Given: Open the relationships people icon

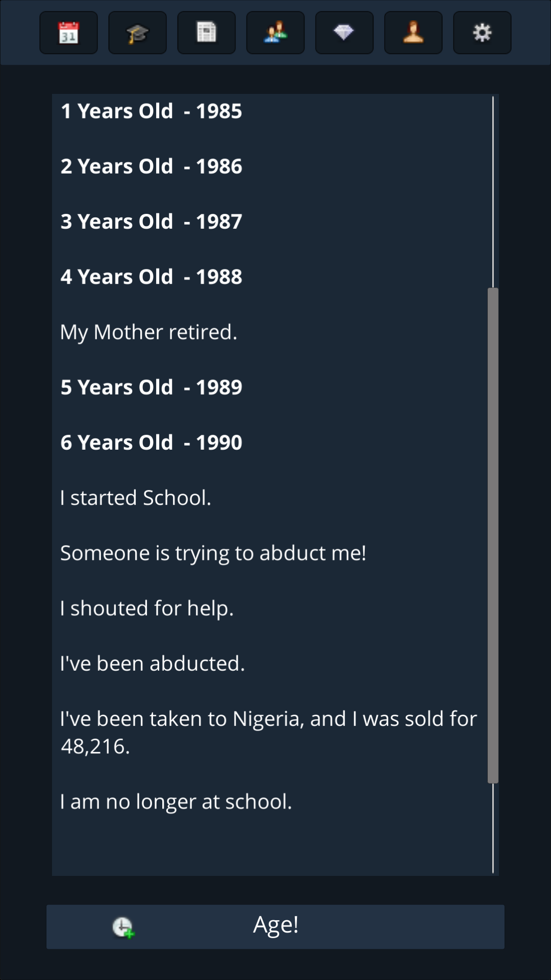Looking at the screenshot, I should (275, 33).
